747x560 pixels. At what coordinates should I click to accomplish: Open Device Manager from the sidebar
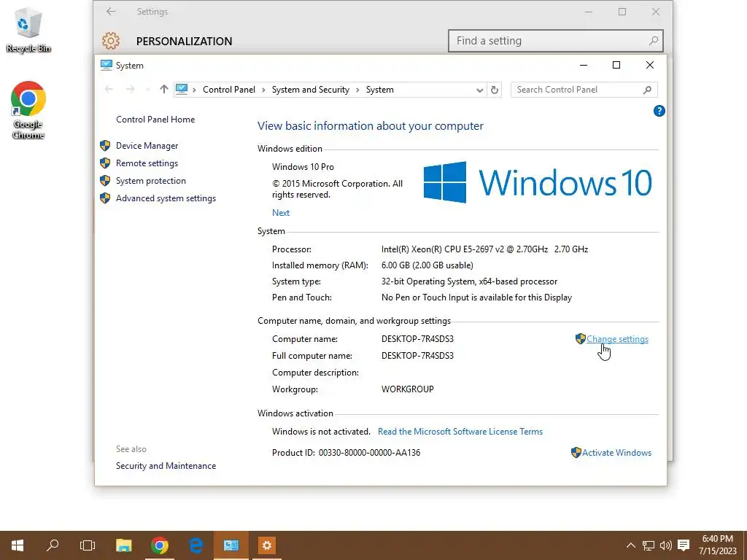[x=147, y=146]
